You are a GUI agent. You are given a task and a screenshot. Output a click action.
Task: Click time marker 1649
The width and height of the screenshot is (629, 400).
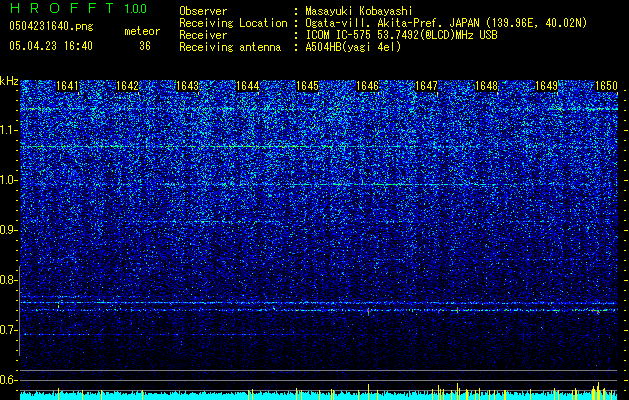coord(546,86)
